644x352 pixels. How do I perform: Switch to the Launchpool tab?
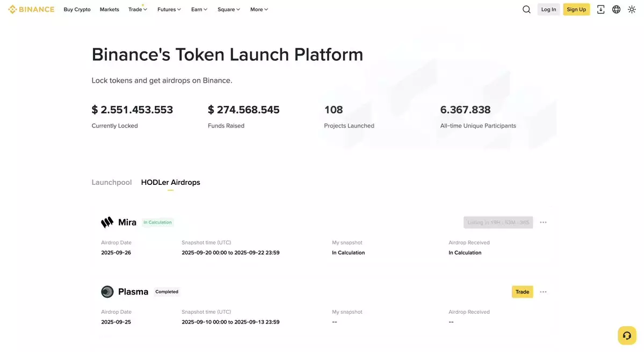coord(112,182)
